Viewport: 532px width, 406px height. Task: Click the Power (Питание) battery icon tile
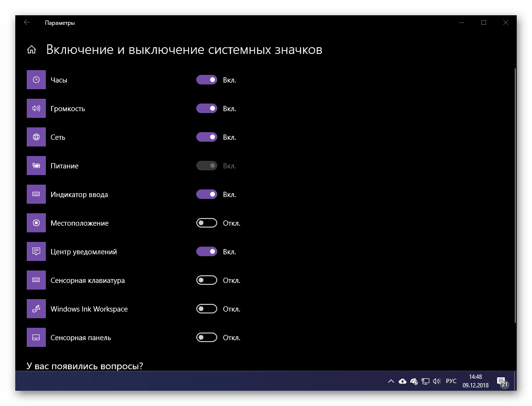(x=36, y=166)
